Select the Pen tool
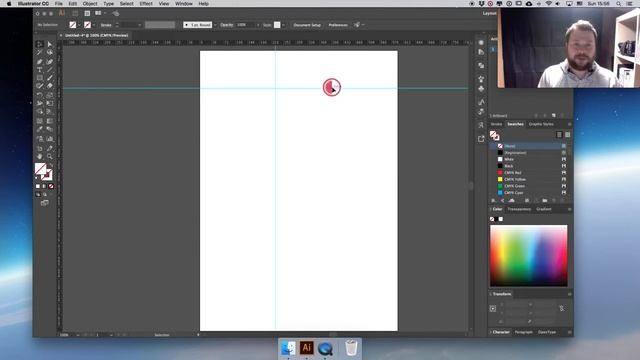Image resolution: width=640 pixels, height=360 pixels. tap(40, 62)
